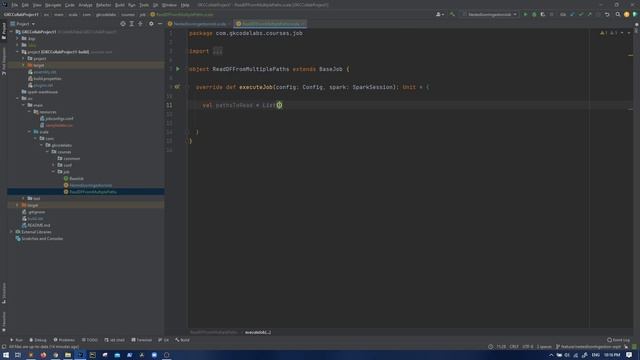Image resolution: width=640 pixels, height=360 pixels.
Task: Open the TODO tool window
Action: 90,340
